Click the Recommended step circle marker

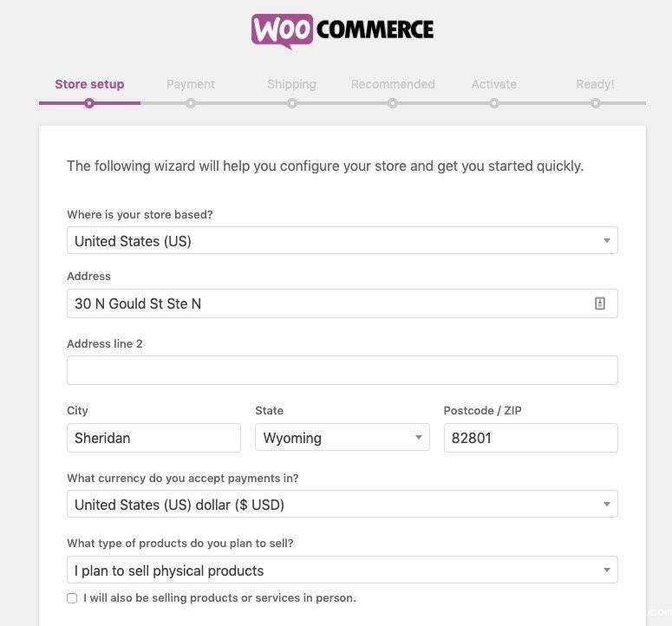pos(393,103)
